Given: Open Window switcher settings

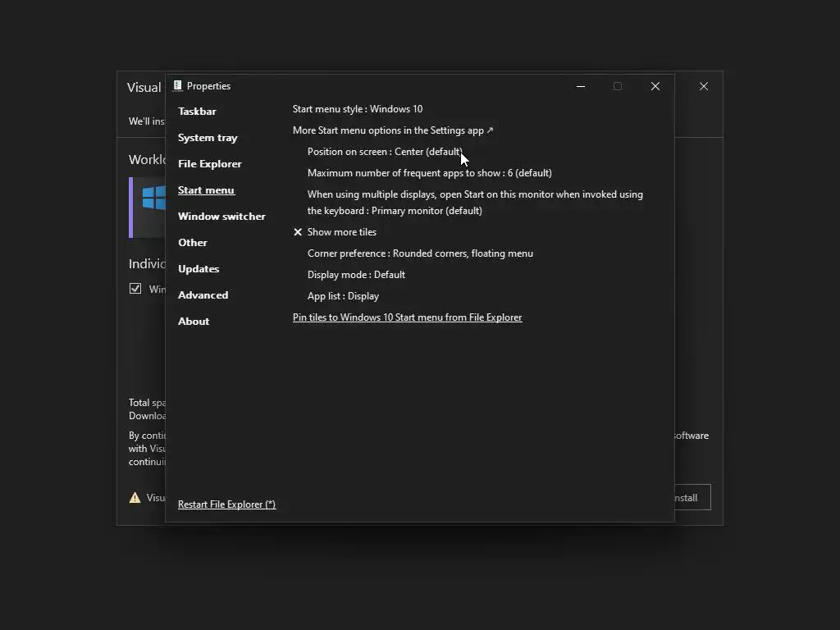Looking at the screenshot, I should 221,217.
